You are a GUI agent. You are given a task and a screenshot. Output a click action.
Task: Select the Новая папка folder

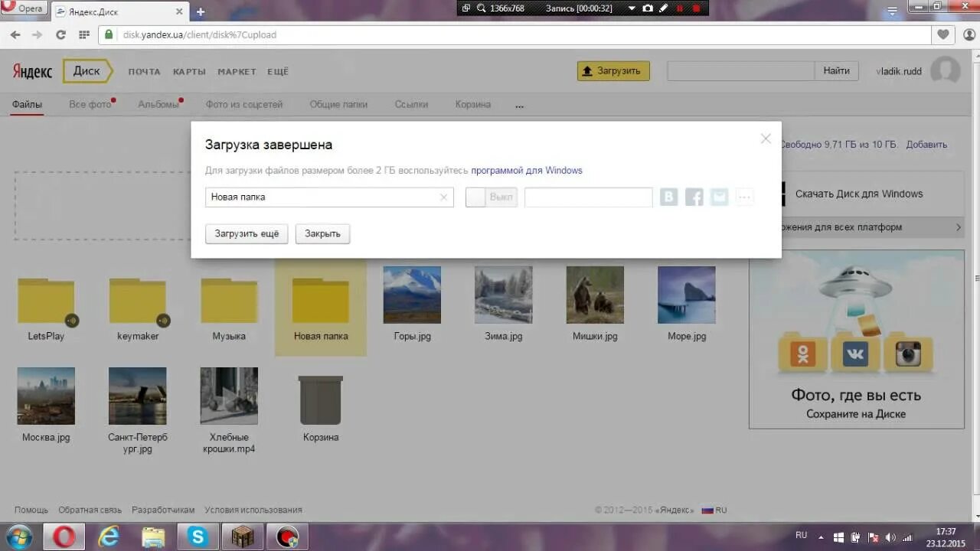[321, 302]
